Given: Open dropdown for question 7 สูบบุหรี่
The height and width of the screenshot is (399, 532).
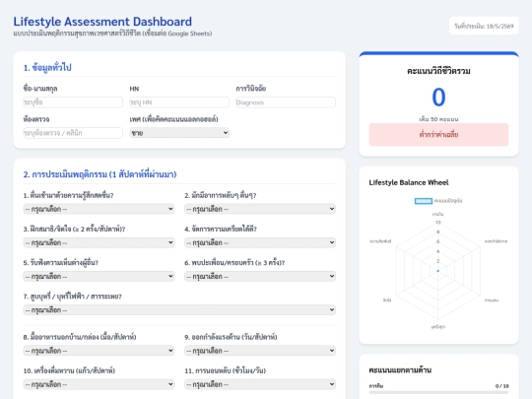Looking at the screenshot, I should pyautogui.click(x=179, y=309).
